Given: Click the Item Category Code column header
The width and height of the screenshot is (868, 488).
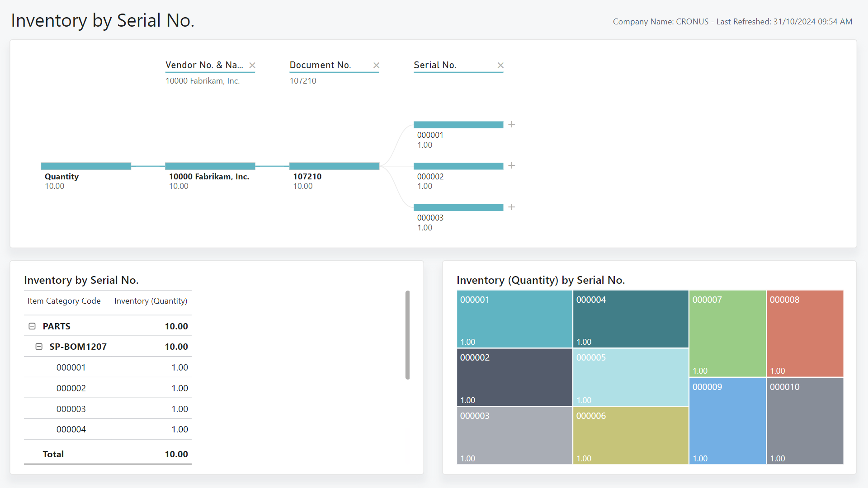Looking at the screenshot, I should pyautogui.click(x=63, y=300).
